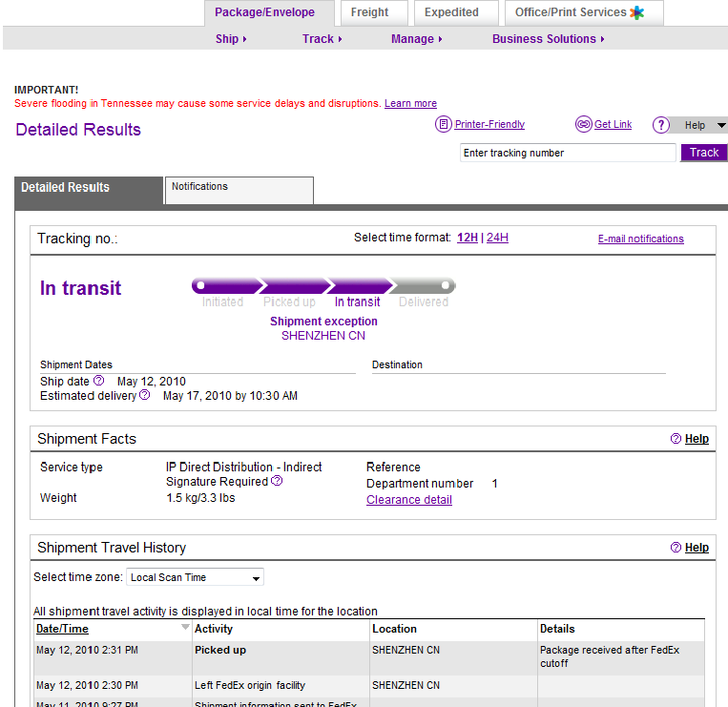Click the Get Link text link
The image size is (728, 707).
(613, 124)
